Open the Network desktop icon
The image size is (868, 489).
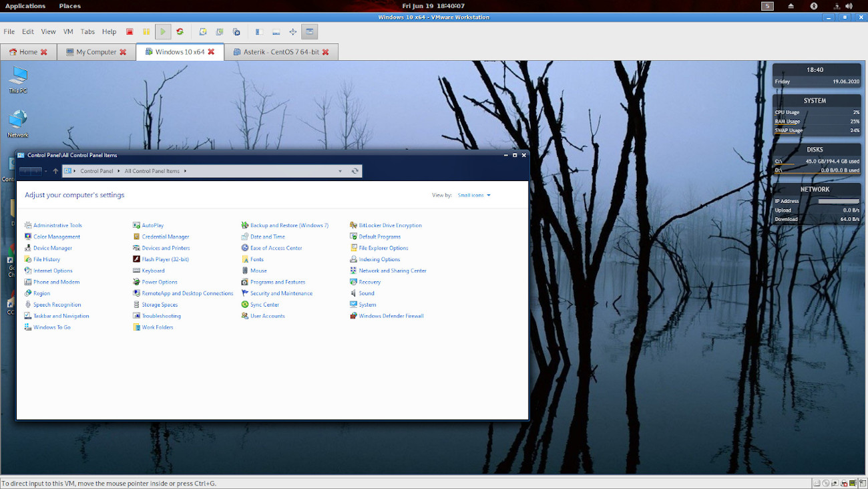pos(18,122)
